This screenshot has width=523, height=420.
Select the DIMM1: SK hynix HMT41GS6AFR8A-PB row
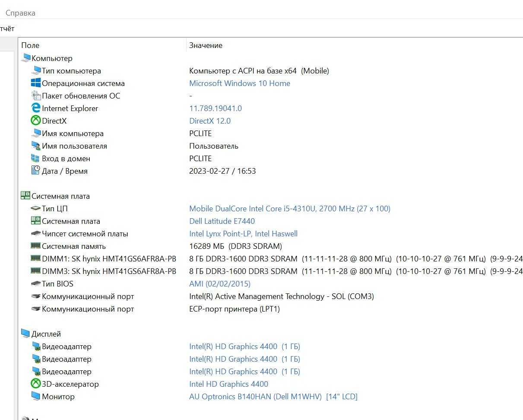click(109, 259)
